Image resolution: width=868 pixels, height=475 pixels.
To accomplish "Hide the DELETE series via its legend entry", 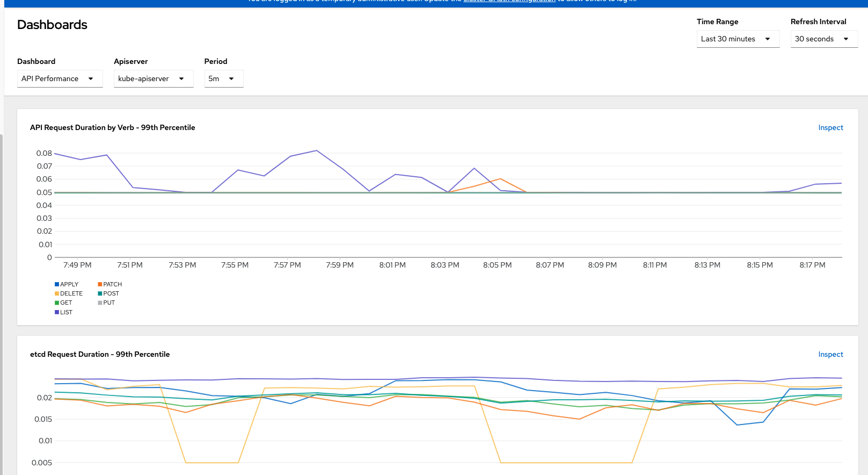I will point(71,293).
